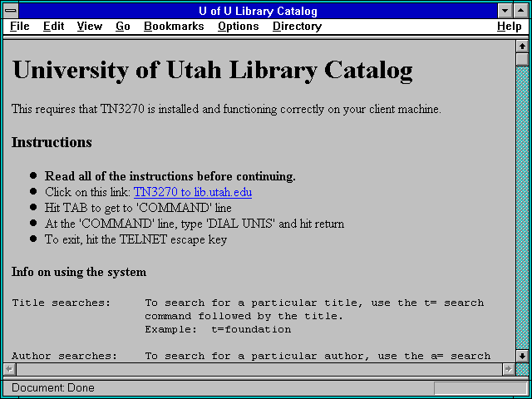Viewport: 532px width, 399px height.
Task: Click the horizontal scrollbar left arrow
Action: coord(10,369)
